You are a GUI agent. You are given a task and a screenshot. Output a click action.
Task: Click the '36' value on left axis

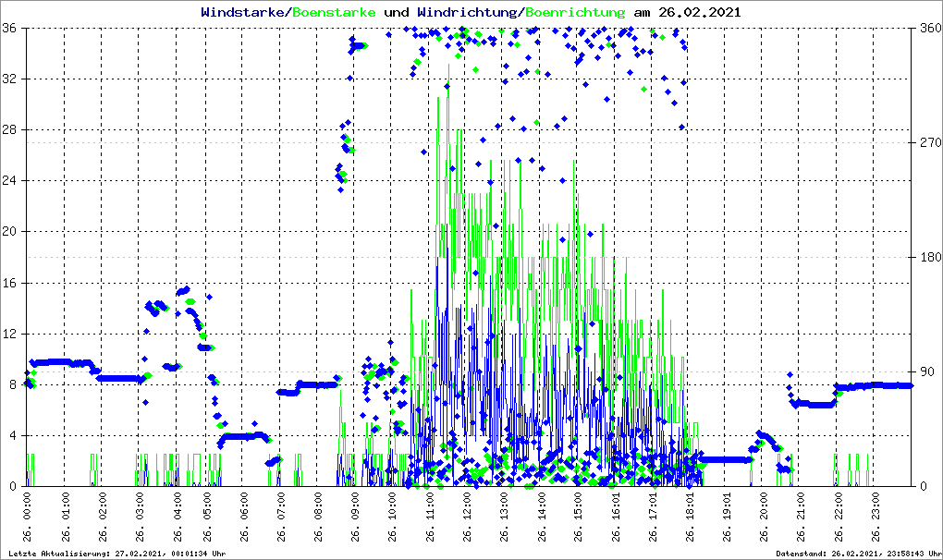[x=11, y=28]
